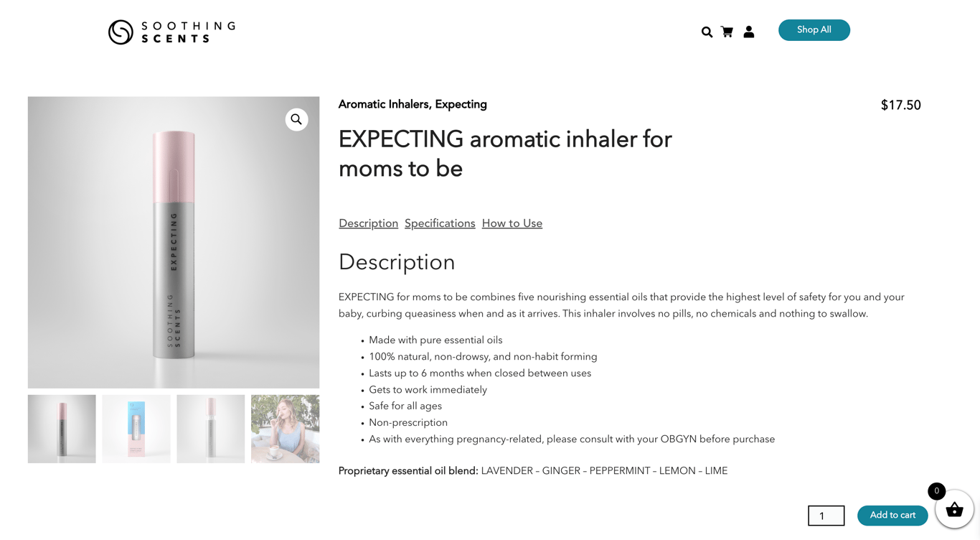Viewport: 980px width, 540px height.
Task: Click the quantity input field
Action: (x=826, y=516)
